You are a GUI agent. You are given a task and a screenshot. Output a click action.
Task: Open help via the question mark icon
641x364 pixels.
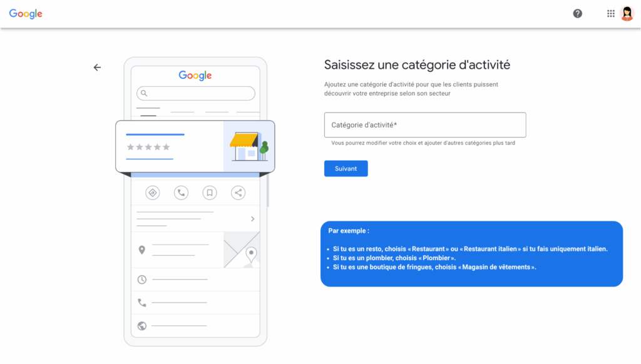coord(577,13)
